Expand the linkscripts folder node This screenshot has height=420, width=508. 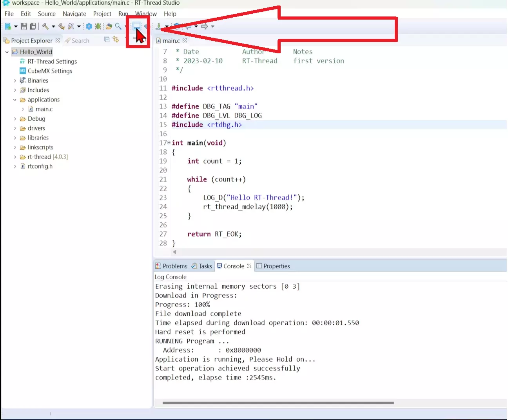(15, 147)
